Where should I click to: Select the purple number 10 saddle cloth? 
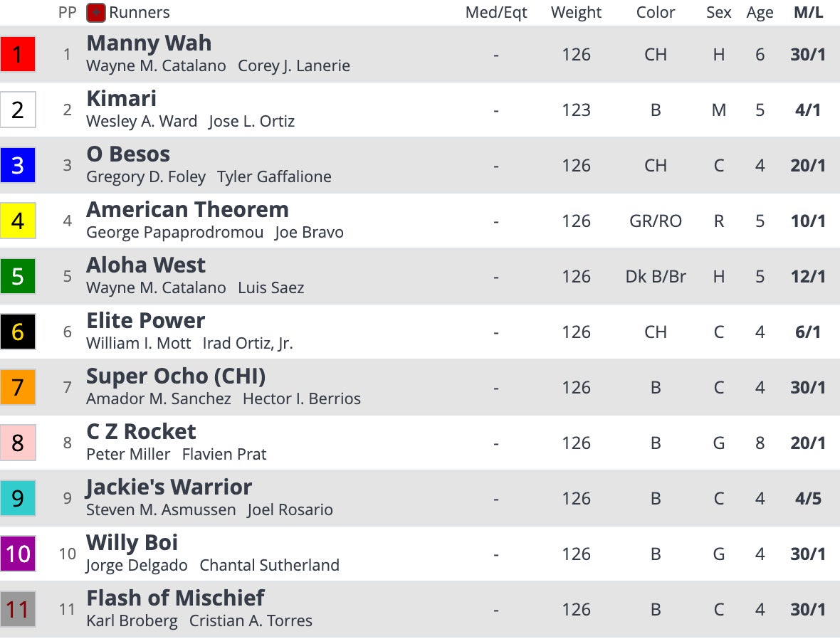18,554
